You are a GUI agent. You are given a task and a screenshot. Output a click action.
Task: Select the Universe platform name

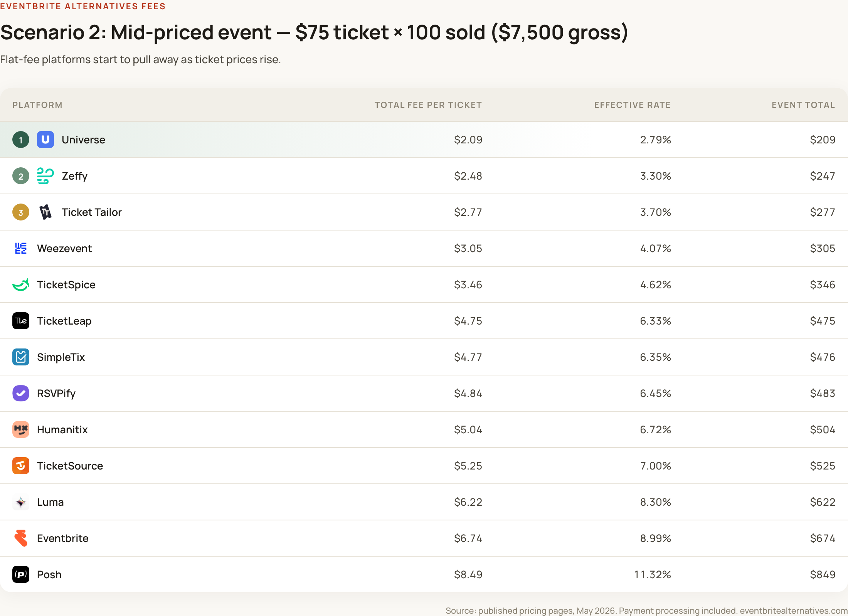(83, 140)
